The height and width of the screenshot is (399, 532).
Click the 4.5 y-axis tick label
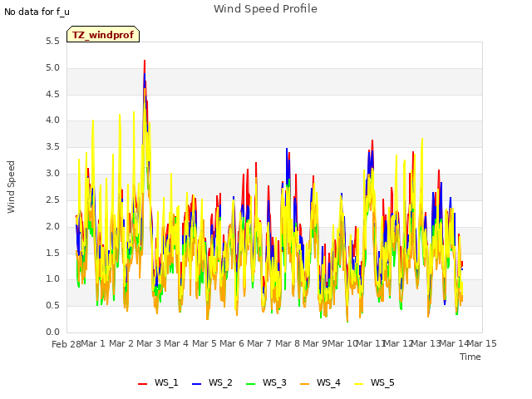[52, 94]
